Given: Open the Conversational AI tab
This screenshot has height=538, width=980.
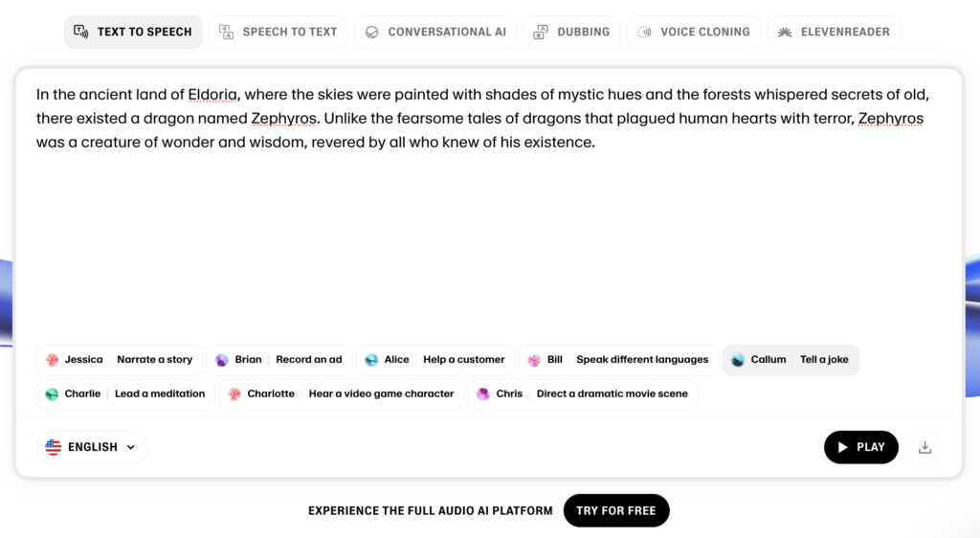Looking at the screenshot, I should [x=435, y=32].
